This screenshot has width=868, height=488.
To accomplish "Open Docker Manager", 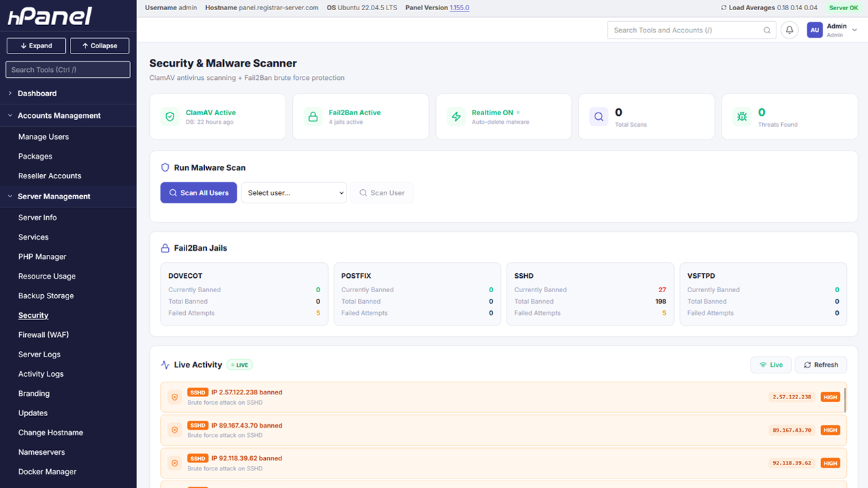I will click(x=47, y=472).
